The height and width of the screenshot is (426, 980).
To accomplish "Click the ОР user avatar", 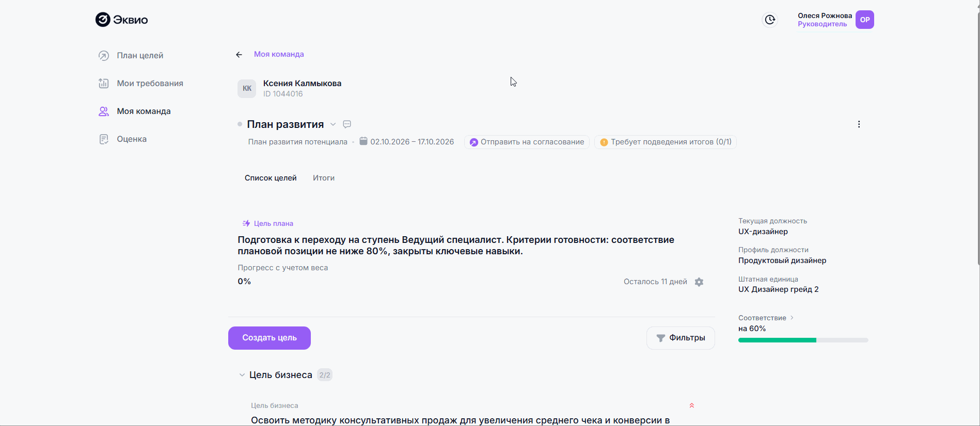I will [x=865, y=20].
